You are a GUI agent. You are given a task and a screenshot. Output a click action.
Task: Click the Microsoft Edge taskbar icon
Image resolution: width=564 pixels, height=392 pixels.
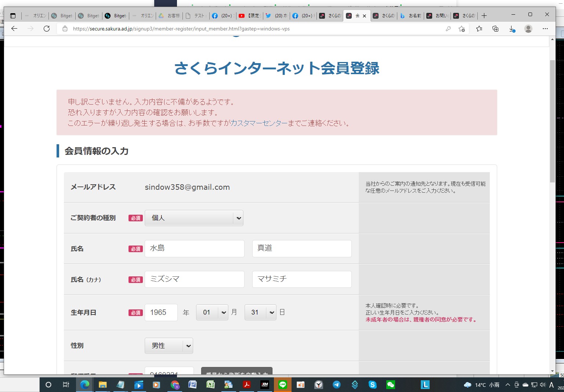[x=85, y=385]
